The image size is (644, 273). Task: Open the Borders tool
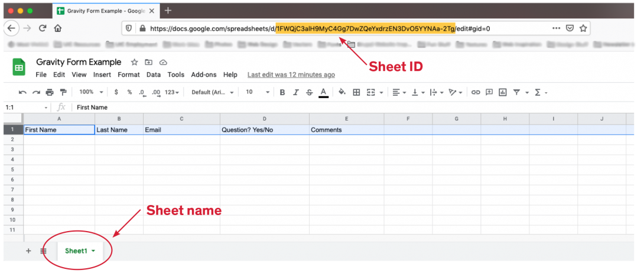click(356, 92)
